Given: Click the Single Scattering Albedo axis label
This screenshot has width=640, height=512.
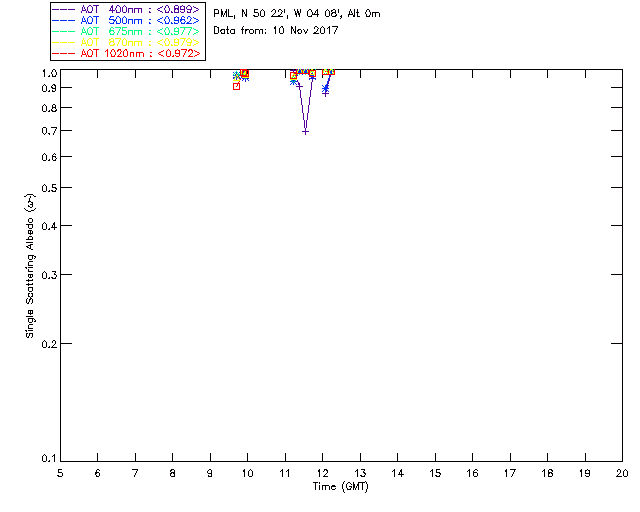Looking at the screenshot, I should pyautogui.click(x=30, y=266).
